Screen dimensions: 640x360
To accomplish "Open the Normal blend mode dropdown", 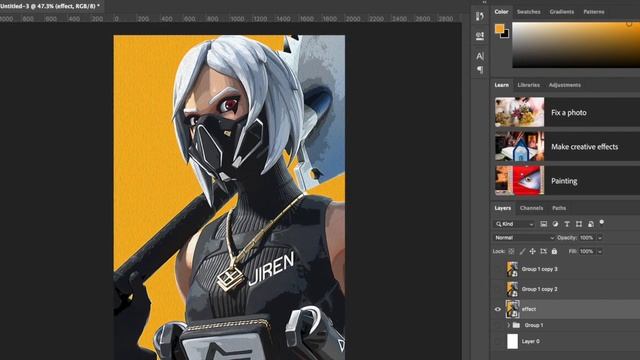I will point(524,238).
